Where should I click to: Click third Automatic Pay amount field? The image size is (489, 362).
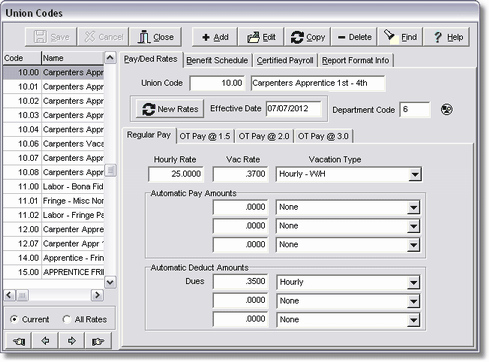[x=240, y=245]
